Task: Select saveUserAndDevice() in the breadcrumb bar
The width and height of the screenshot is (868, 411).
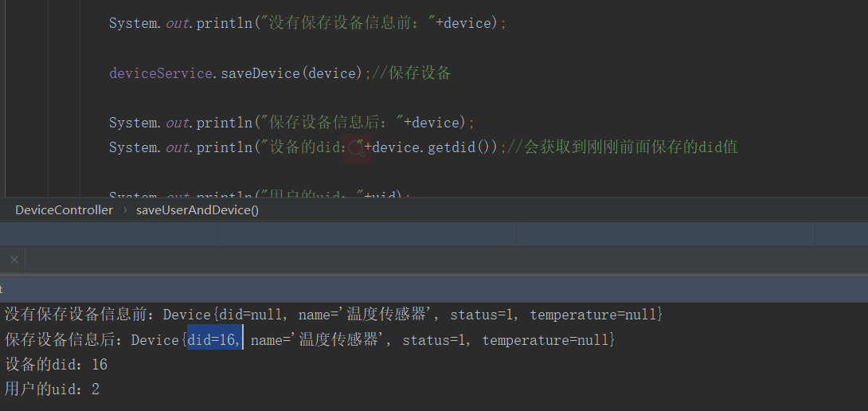Action: (x=197, y=210)
